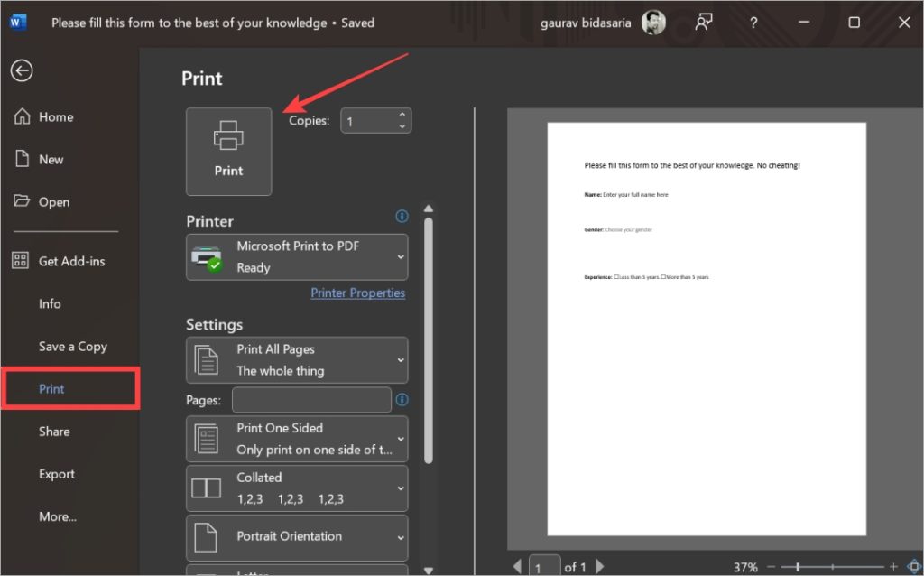Click gaurav bidasaria account avatar
924x576 pixels.
tap(653, 23)
